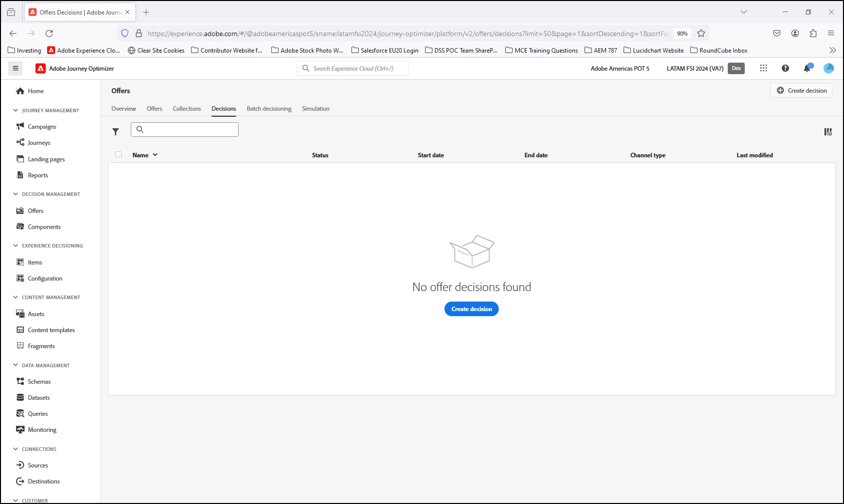Screen dimensions: 844x504
Task: Bookmark this page with the star
Action: coord(701,34)
